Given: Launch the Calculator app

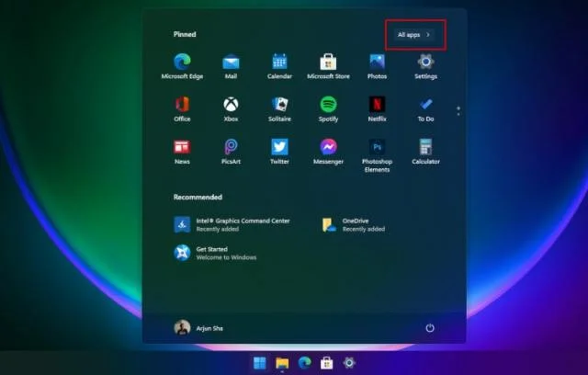Looking at the screenshot, I should (425, 152).
